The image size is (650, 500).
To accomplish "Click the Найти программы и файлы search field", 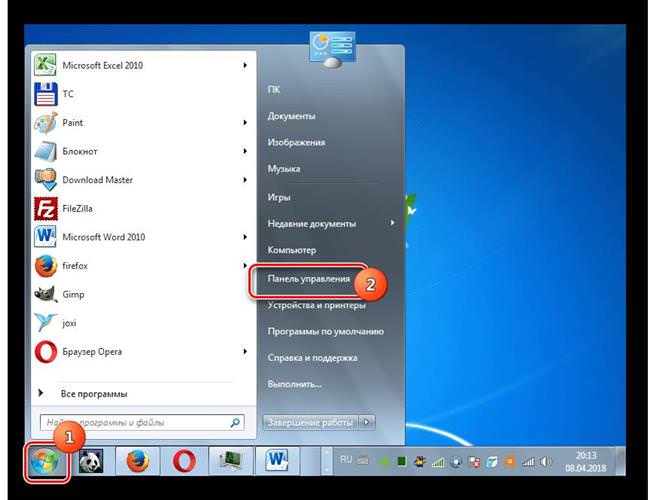I will click(x=142, y=422).
